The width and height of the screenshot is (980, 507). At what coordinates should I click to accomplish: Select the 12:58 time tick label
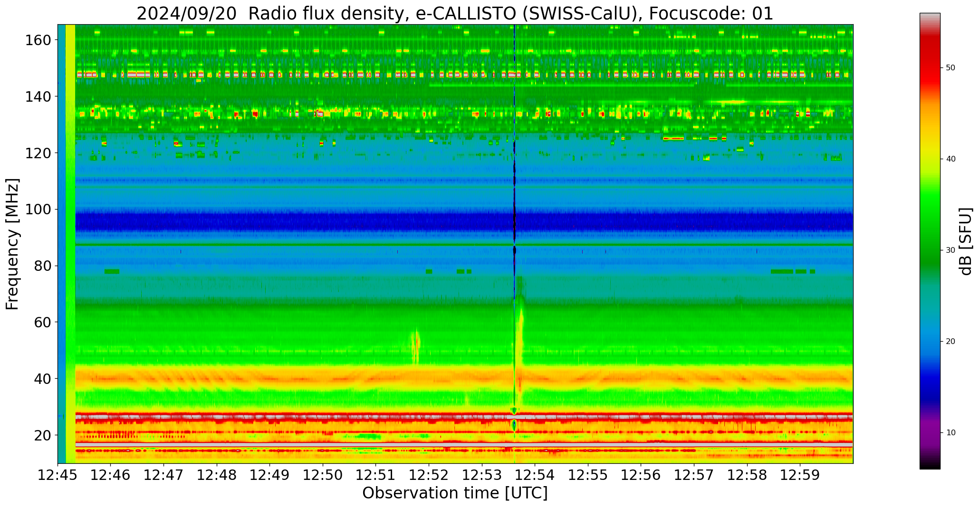point(747,475)
